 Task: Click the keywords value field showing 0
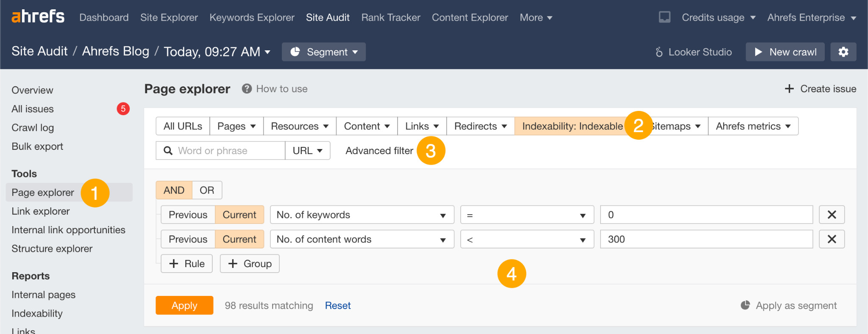(707, 215)
